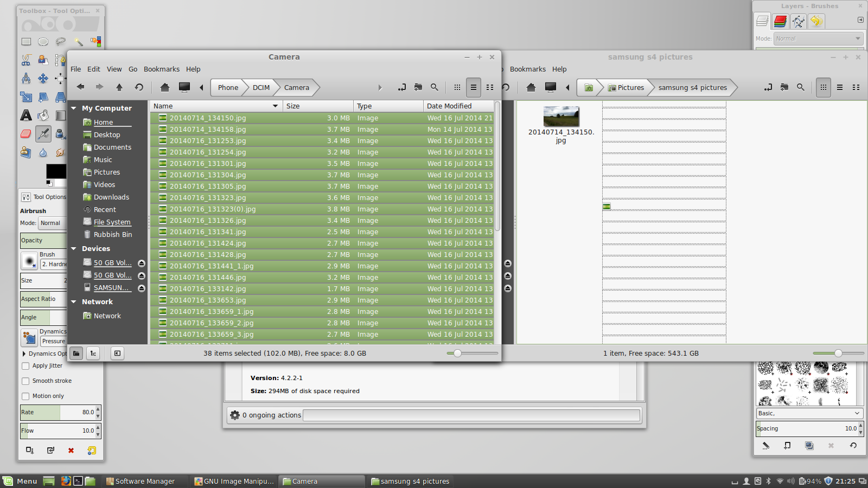Enable the Motion only checkbox
Screen dimensions: 868x488
[25, 396]
